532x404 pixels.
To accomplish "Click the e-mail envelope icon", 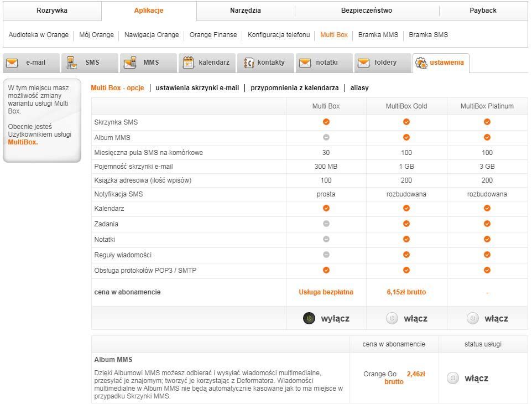I will (x=12, y=63).
